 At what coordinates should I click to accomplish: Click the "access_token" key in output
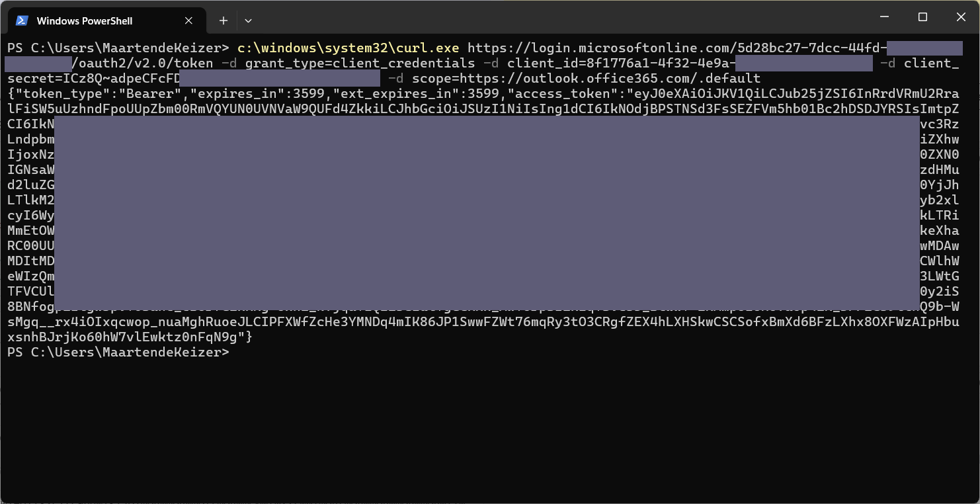click(565, 94)
